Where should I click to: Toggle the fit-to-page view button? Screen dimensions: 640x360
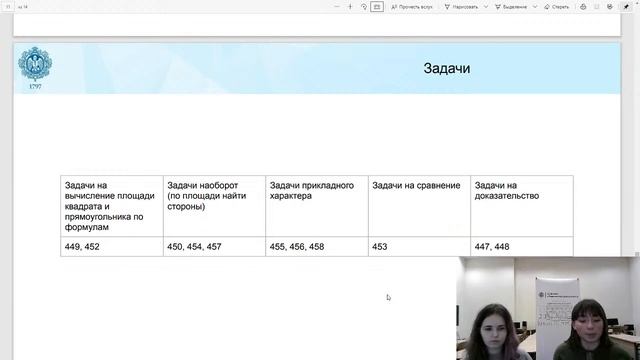[377, 7]
